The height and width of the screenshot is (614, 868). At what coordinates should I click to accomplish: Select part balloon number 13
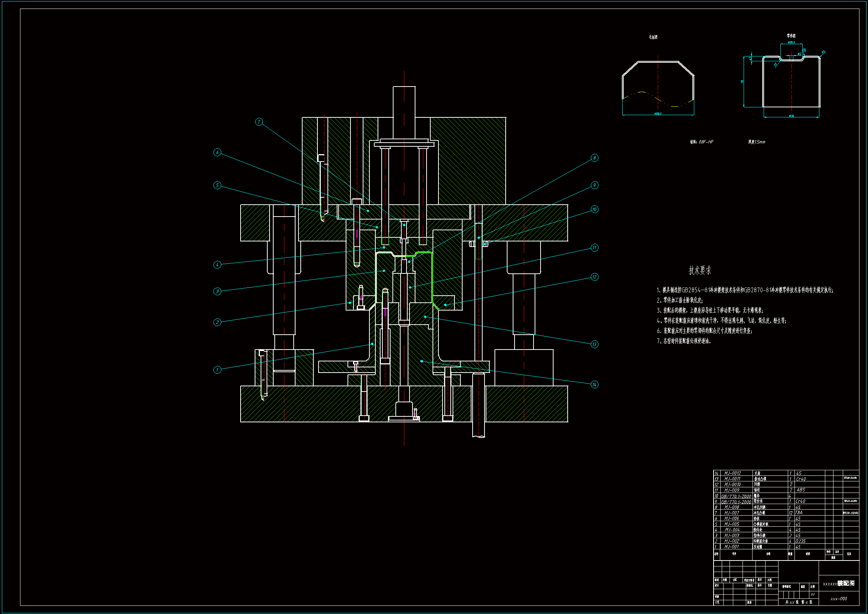coord(594,344)
